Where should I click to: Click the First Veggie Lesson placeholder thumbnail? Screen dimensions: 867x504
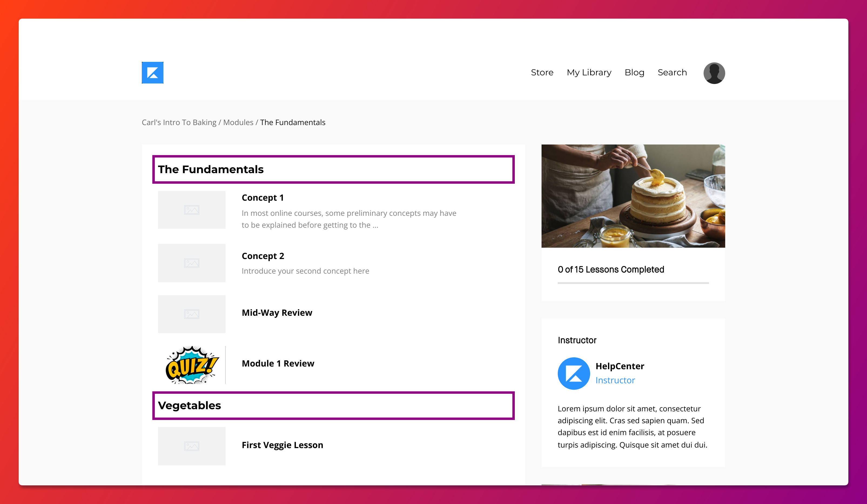tap(192, 446)
